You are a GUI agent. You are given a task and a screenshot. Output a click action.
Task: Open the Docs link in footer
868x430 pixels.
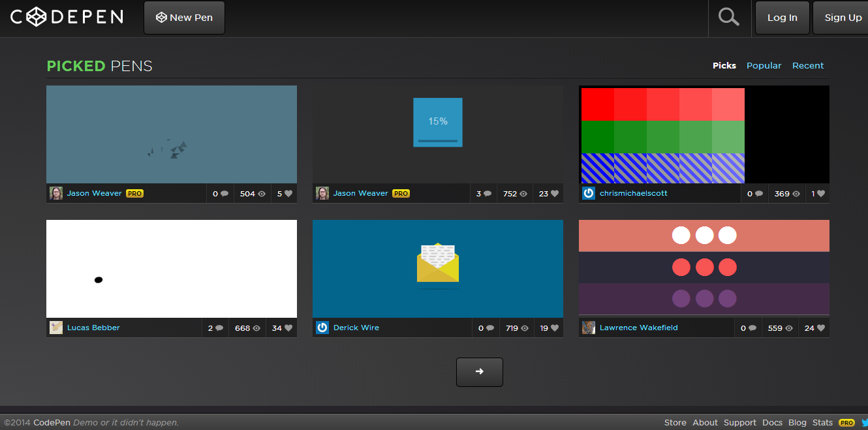click(x=773, y=423)
